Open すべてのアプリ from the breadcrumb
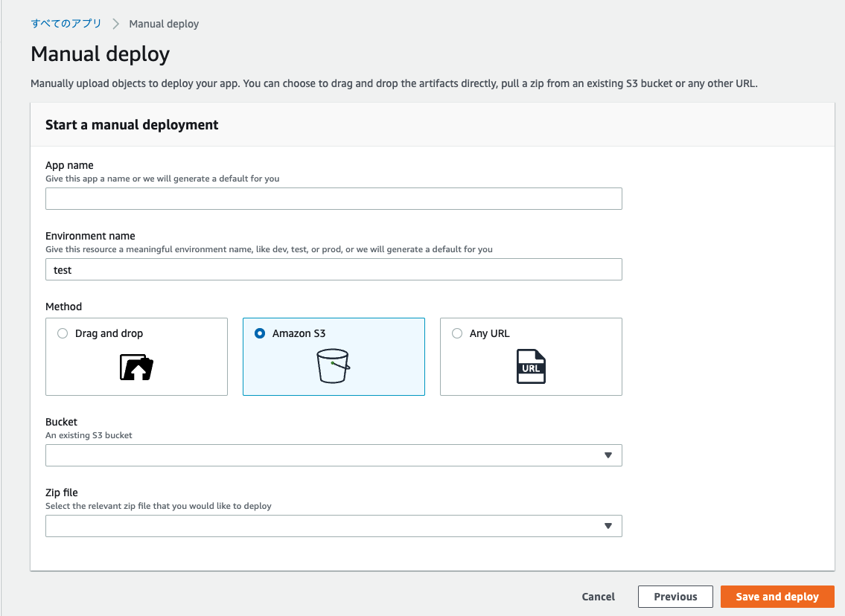This screenshot has height=616, width=845. coord(66,23)
